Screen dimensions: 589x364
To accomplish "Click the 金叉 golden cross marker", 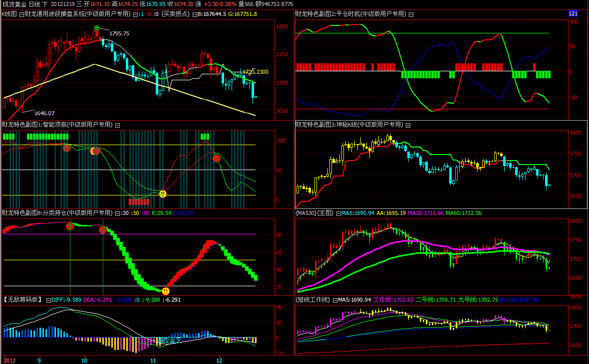I will point(169,341).
